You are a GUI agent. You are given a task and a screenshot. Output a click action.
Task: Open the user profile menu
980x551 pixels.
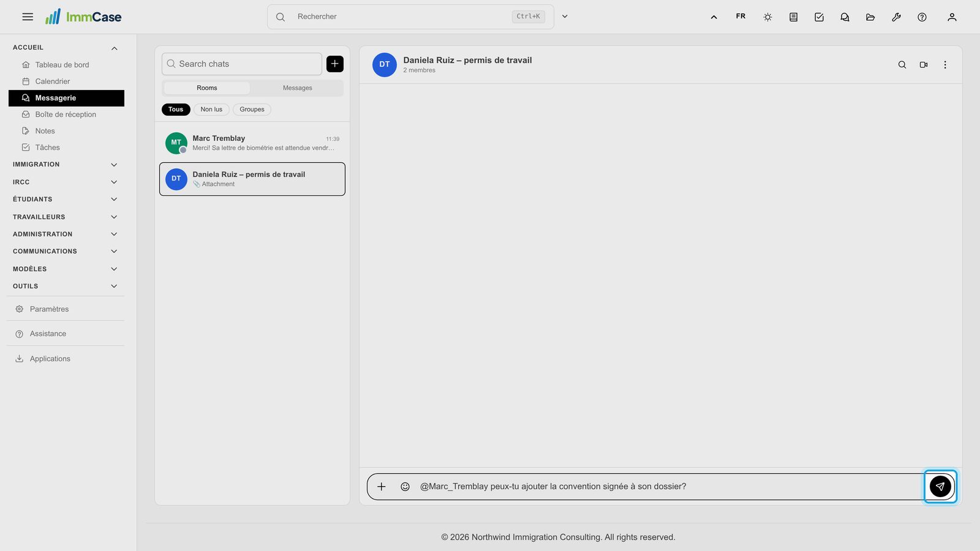pyautogui.click(x=952, y=17)
